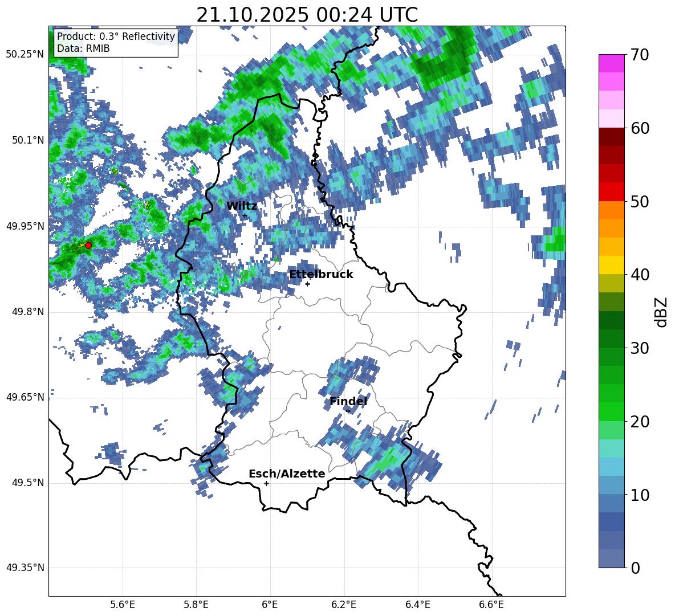The width and height of the screenshot is (675, 616).
Task: Click the colorbar value 10
Action: coord(640,495)
